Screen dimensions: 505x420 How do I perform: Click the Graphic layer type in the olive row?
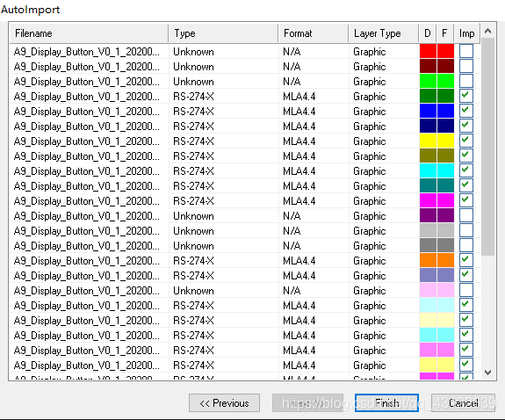pos(369,156)
